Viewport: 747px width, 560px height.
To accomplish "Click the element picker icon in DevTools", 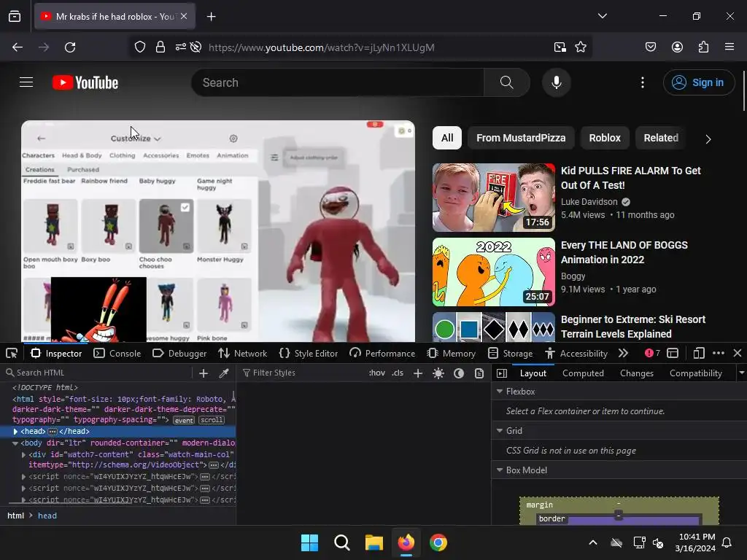I will (x=12, y=354).
